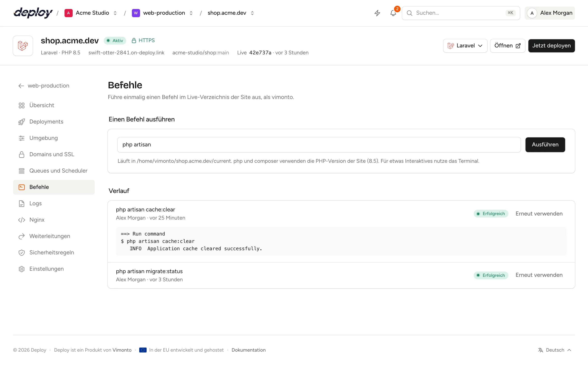Click the acme-studio/shop:main repository text
Viewport: 588px width, 368px height.
click(x=200, y=53)
